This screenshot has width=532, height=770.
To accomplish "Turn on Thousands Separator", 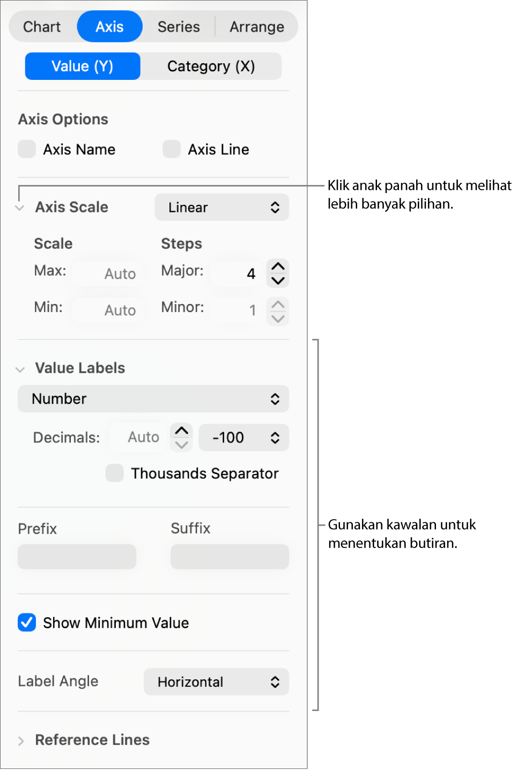I will (x=115, y=473).
